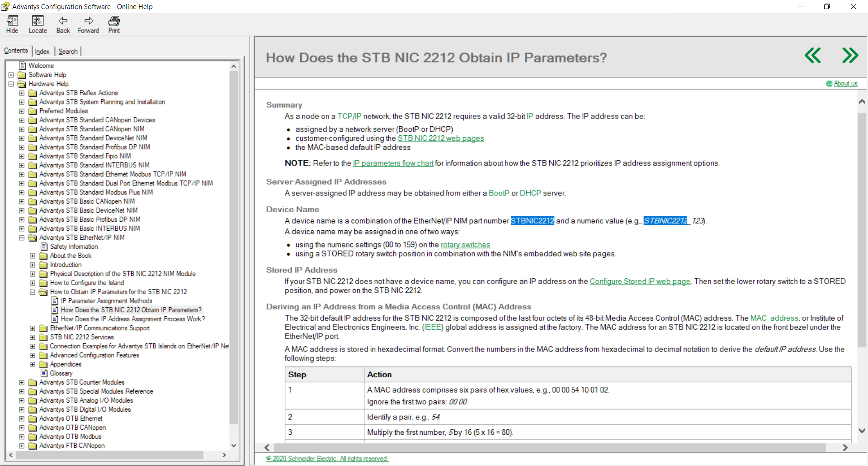Click the DHCP glossary term link
Screen dimensions: 868x466
point(530,193)
